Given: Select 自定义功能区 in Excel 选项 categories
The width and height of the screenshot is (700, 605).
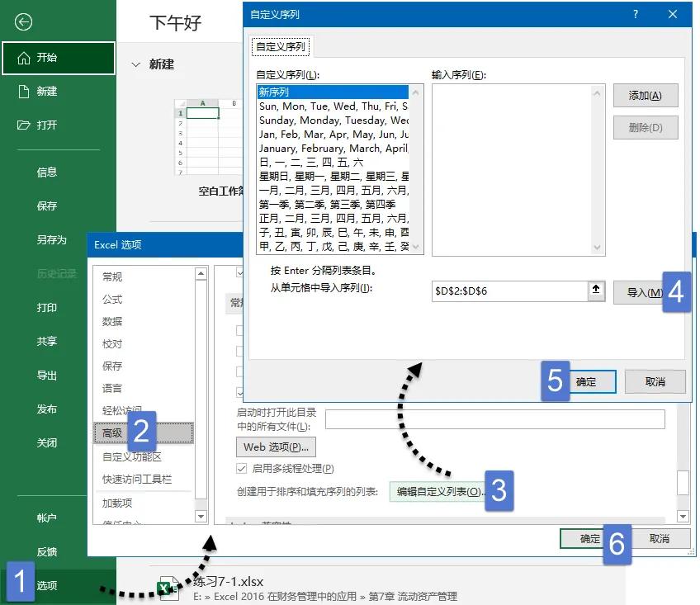Looking at the screenshot, I should [x=144, y=456].
